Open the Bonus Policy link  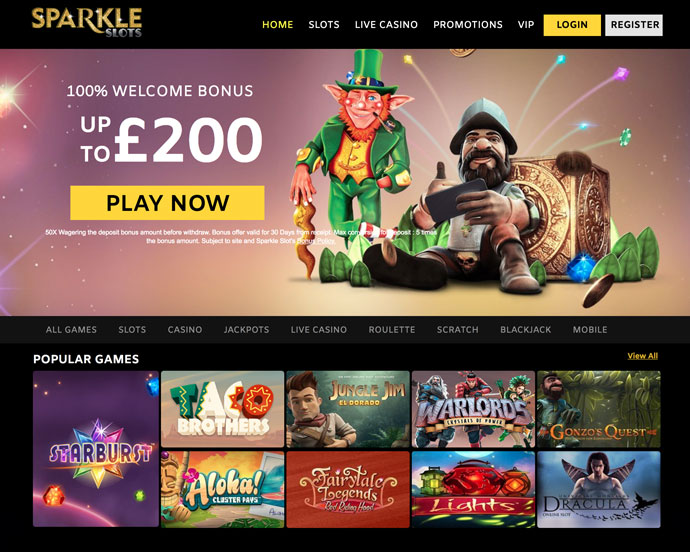[x=316, y=241]
